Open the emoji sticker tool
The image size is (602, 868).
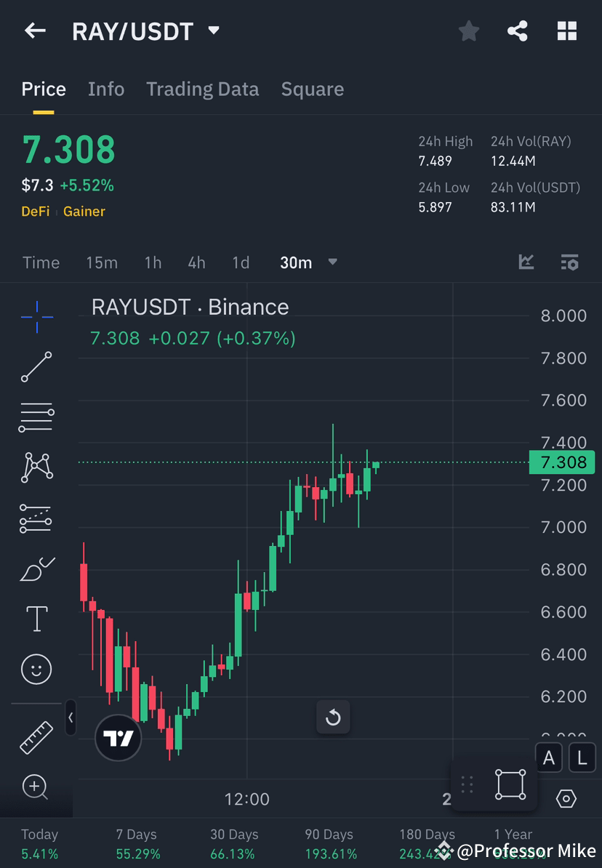click(36, 669)
